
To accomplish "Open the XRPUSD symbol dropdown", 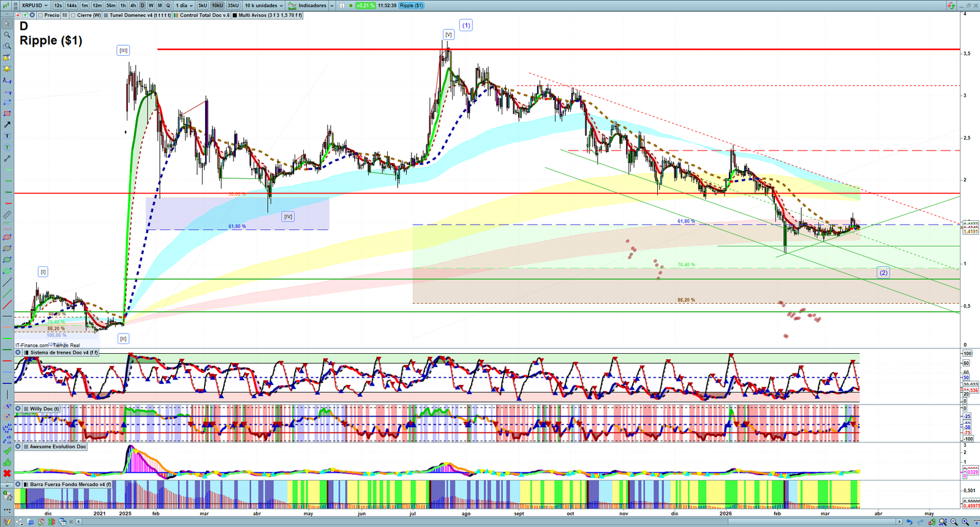I will tap(34, 6).
